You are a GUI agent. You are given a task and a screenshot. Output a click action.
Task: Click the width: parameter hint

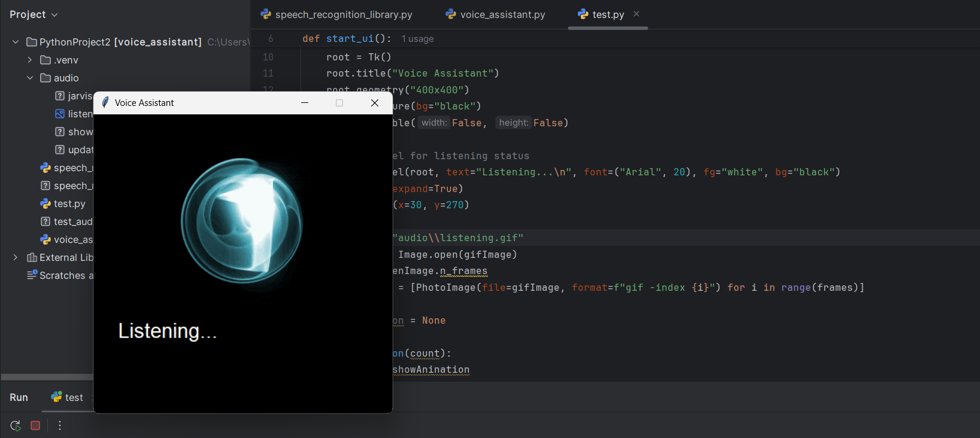(434, 123)
